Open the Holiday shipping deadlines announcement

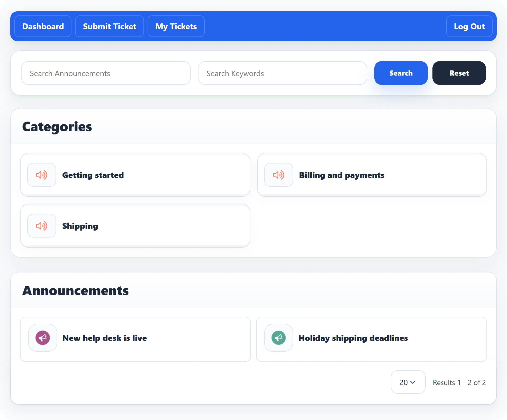(372, 339)
